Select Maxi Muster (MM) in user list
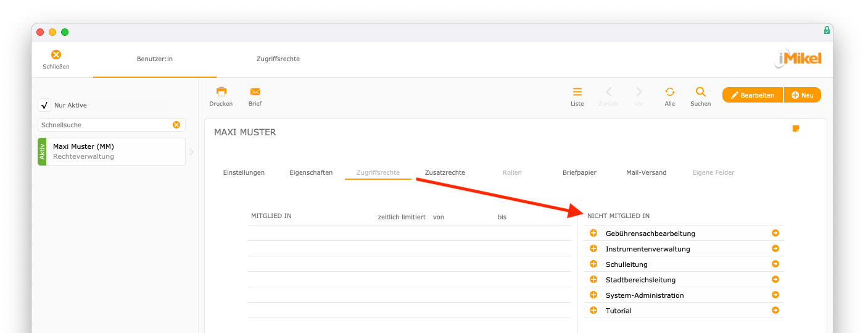 click(x=112, y=151)
